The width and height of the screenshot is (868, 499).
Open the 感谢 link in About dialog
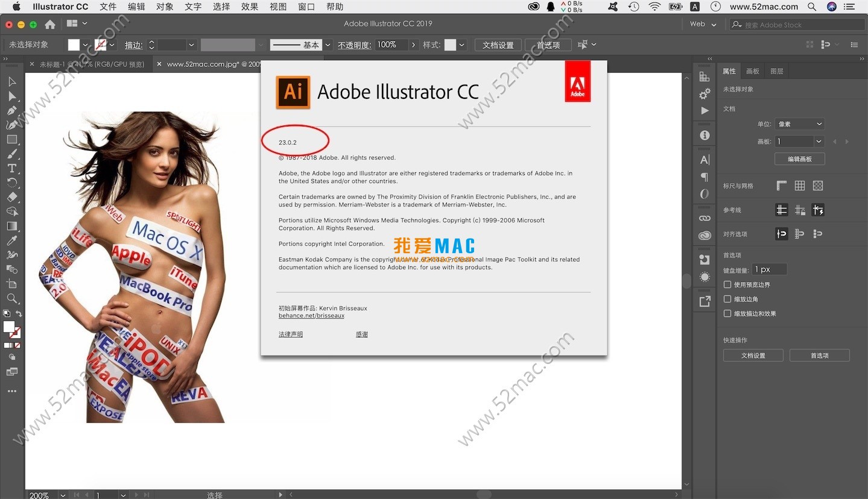[362, 334]
